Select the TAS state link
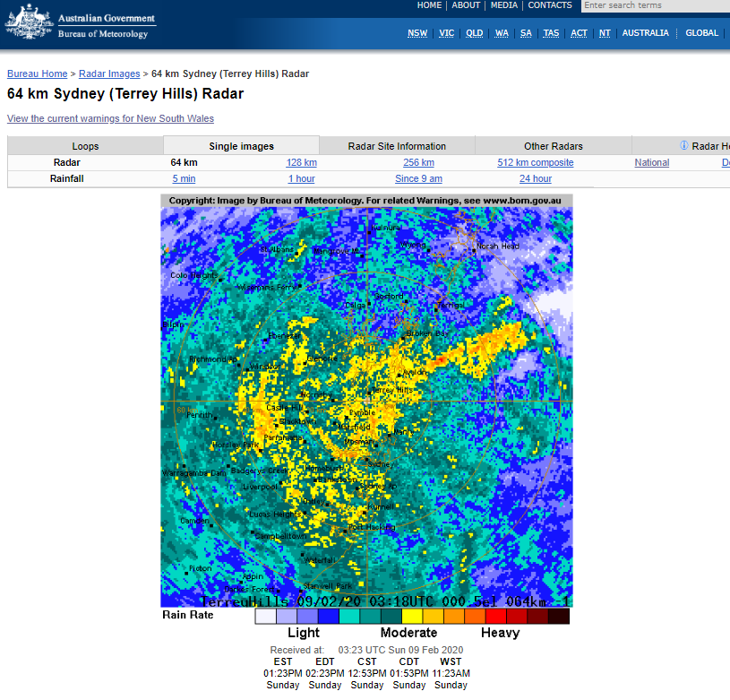Viewport: 730px width, 700px height. click(x=551, y=33)
